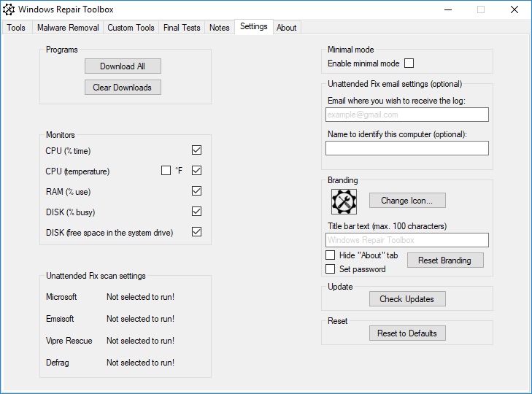Click the Defrag scan setting row
This screenshot has width=532, height=394.
point(110,363)
